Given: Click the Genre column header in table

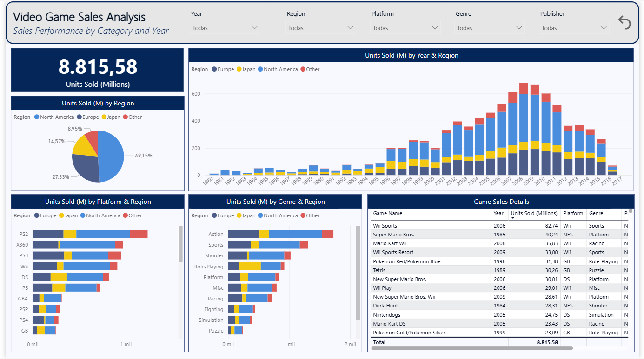Looking at the screenshot, I should coord(596,213).
